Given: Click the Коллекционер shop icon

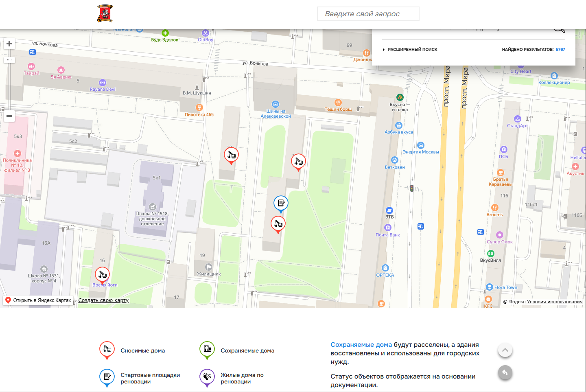Looking at the screenshot, I should coord(554,76).
